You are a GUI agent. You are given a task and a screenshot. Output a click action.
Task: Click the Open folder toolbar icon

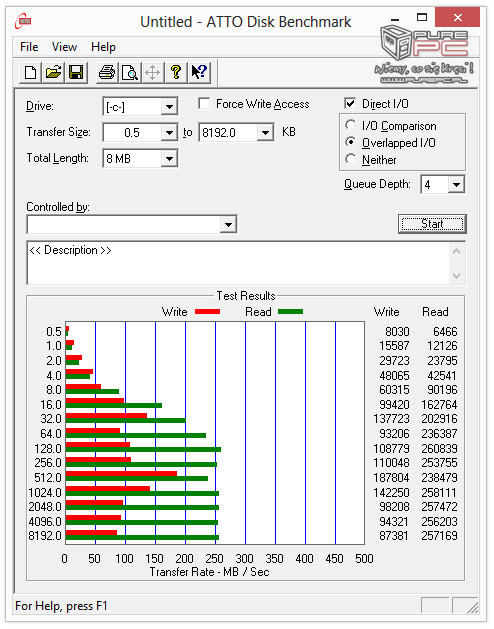click(x=53, y=73)
